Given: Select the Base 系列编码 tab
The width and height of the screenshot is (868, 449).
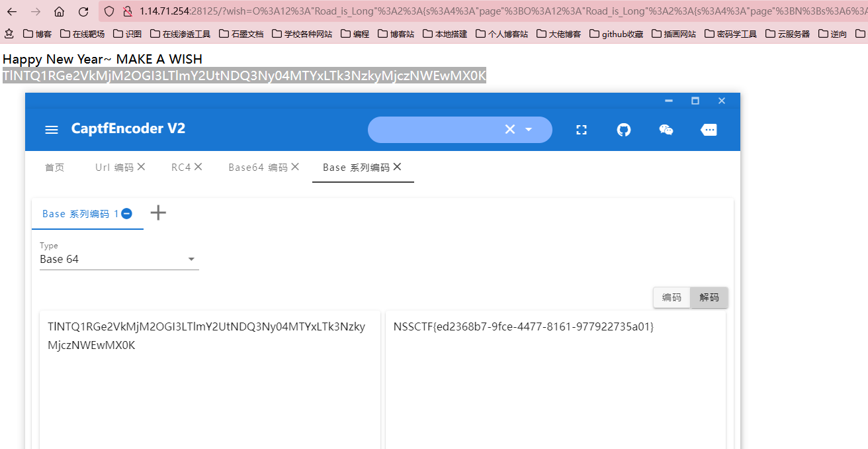Looking at the screenshot, I should (x=356, y=168).
